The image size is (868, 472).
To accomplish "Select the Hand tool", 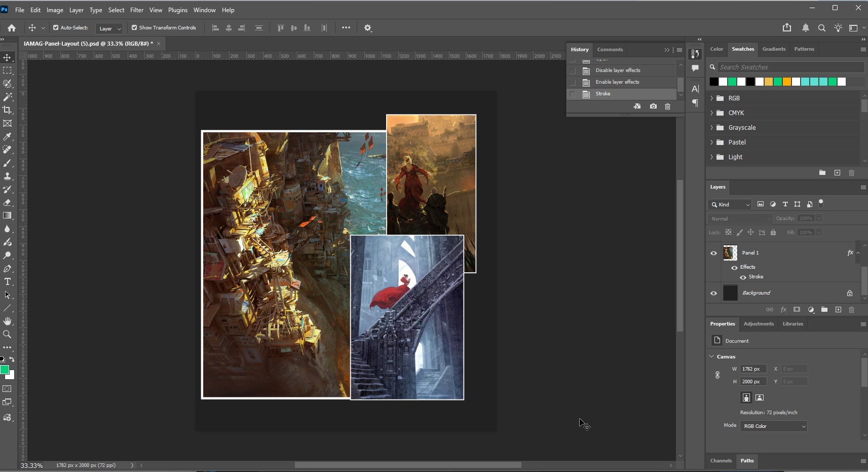I will coord(7,321).
